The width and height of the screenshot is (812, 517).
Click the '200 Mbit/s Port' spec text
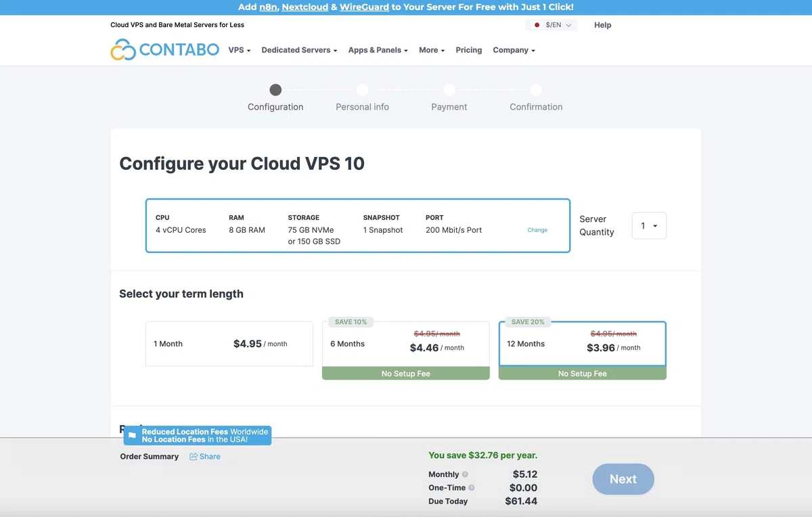pos(454,230)
